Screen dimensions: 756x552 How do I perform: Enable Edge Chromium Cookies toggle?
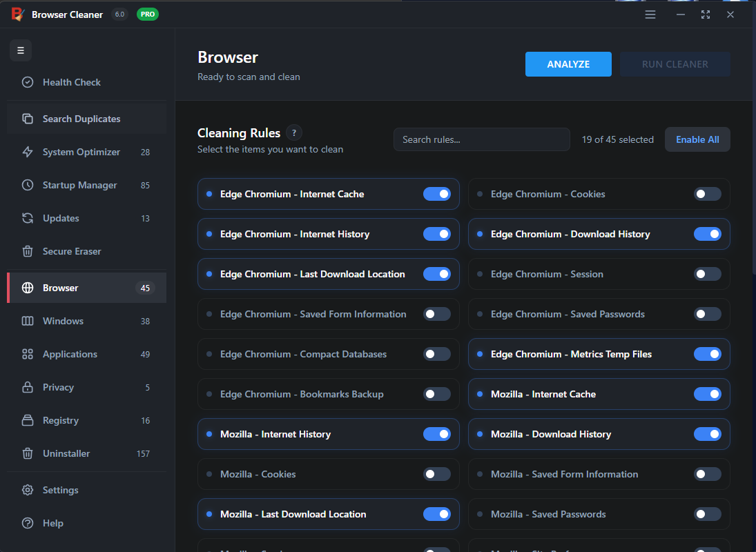(x=707, y=195)
